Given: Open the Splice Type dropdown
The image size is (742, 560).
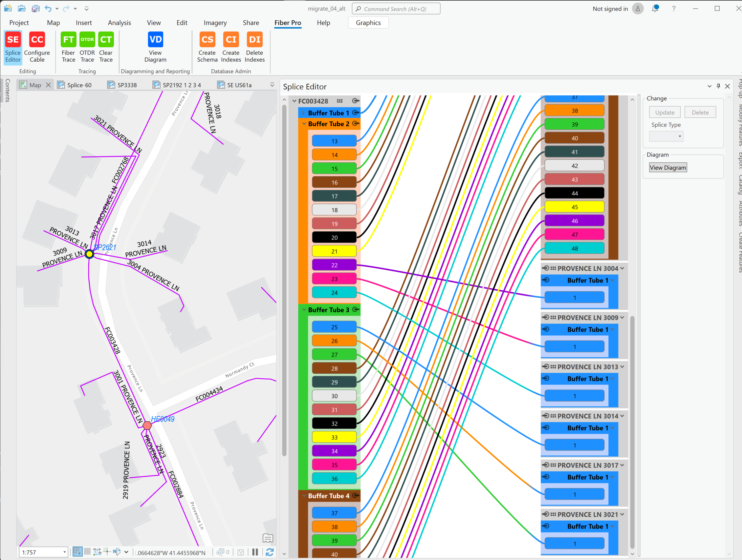Looking at the screenshot, I should coord(666,136).
